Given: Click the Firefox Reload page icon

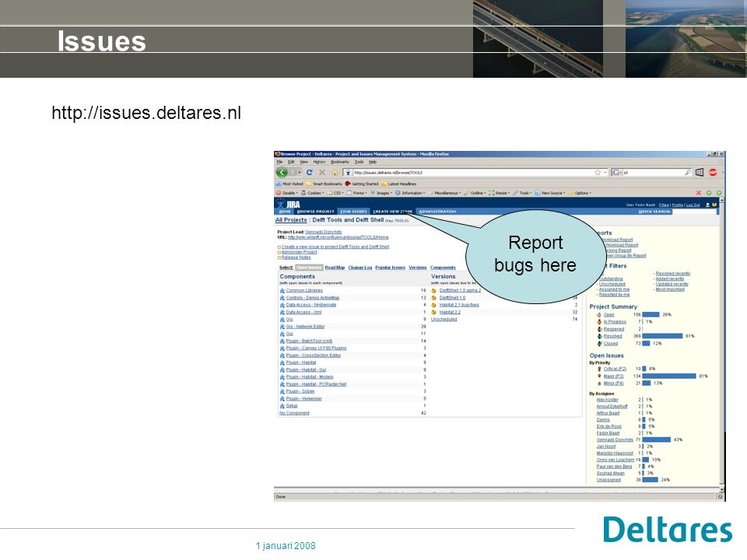Looking at the screenshot, I should 309,173.
